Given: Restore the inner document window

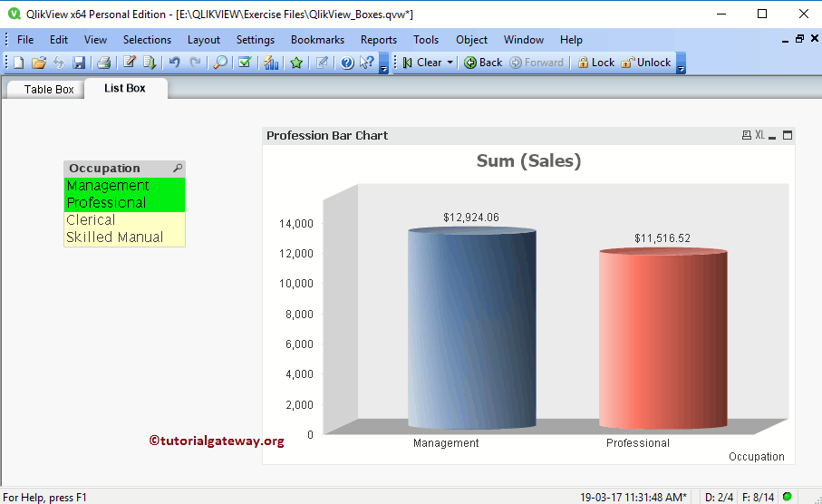Looking at the screenshot, I should tap(799, 38).
